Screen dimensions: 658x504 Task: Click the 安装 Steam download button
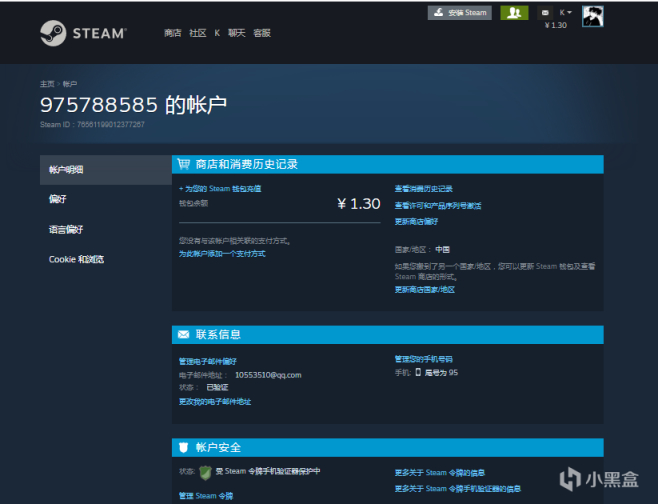coord(460,13)
